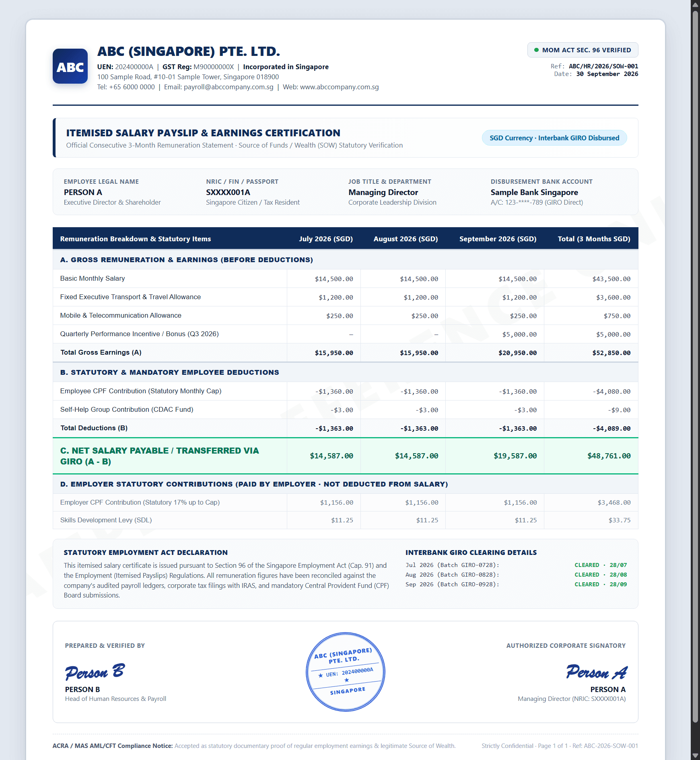Screen dimensions: 700x760
Task: Click the net salary total $48,761.00
Action: coord(609,456)
